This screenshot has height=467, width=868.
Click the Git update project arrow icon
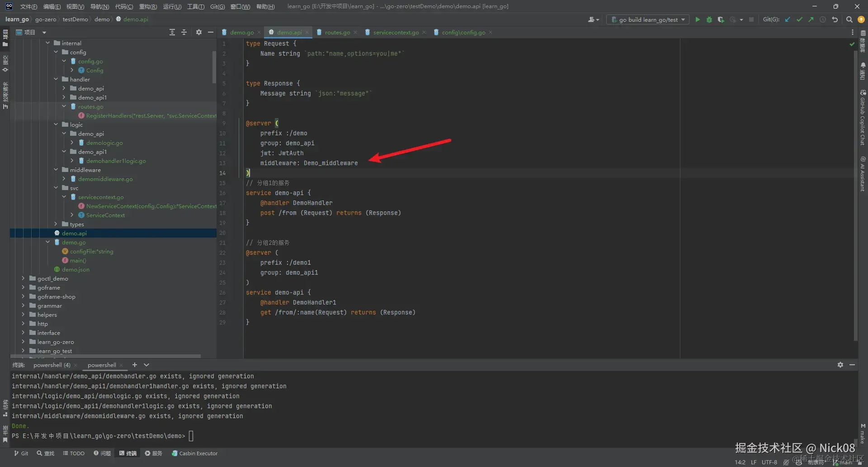pos(788,19)
